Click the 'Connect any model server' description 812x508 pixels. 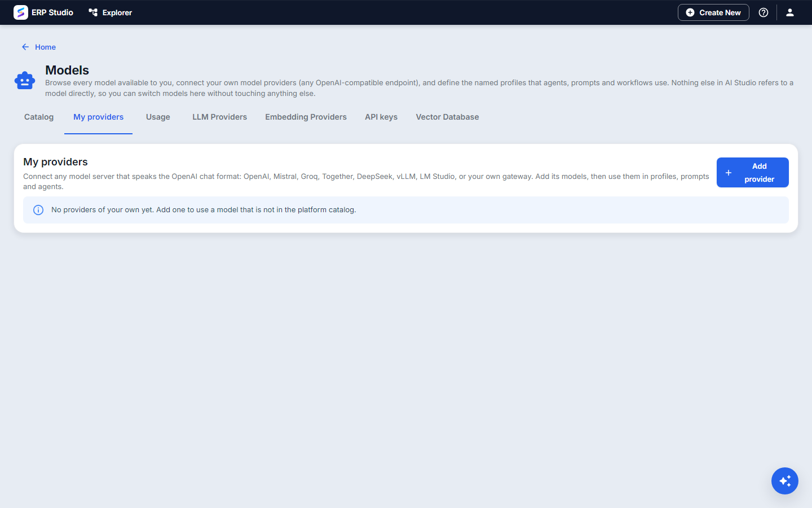point(366,181)
